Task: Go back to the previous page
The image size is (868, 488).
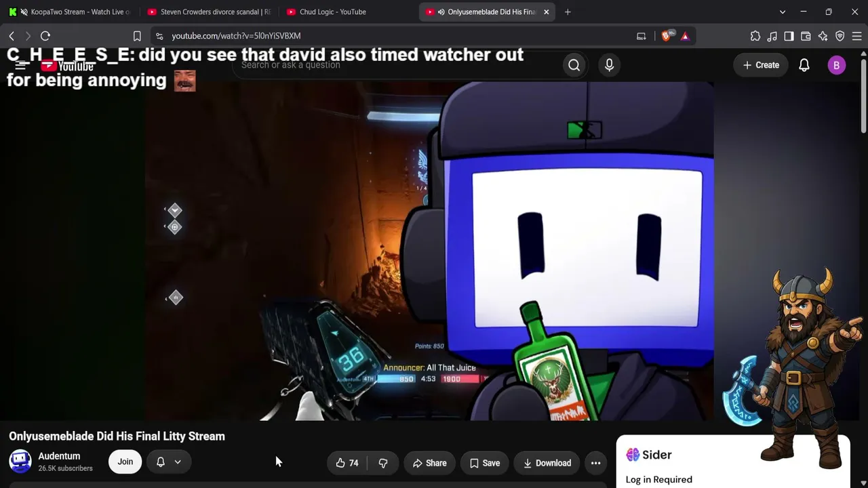Action: [x=12, y=36]
